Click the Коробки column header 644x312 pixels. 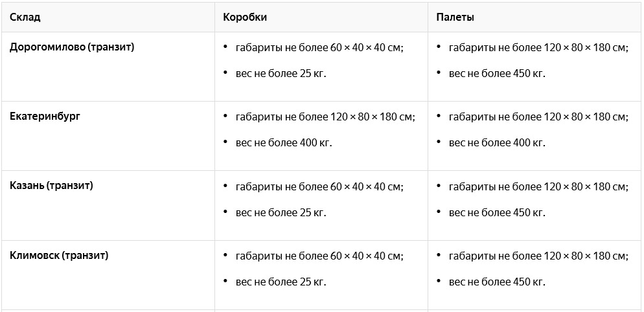tap(245, 17)
